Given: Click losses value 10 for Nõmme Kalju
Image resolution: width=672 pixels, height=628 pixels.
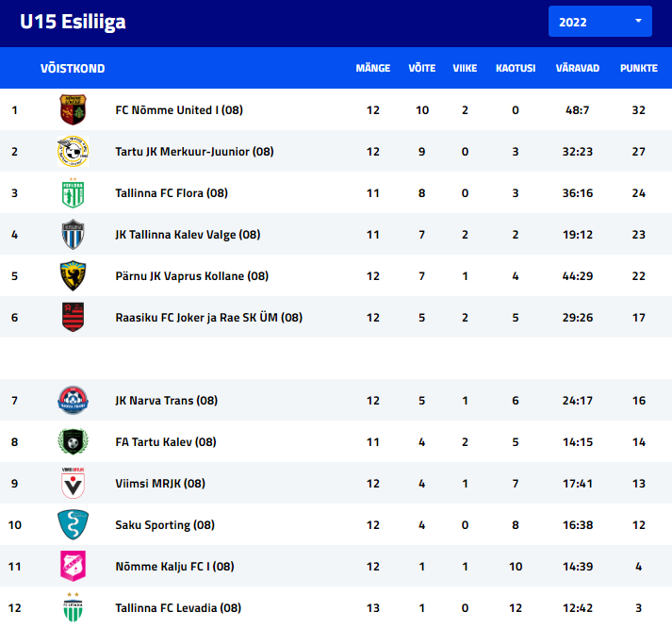Looking at the screenshot, I should tap(516, 567).
